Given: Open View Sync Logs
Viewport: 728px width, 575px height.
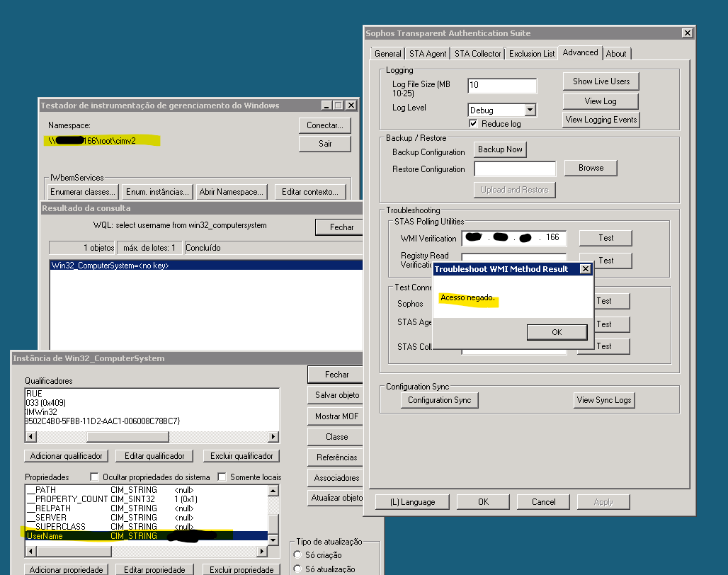Looking at the screenshot, I should point(603,400).
